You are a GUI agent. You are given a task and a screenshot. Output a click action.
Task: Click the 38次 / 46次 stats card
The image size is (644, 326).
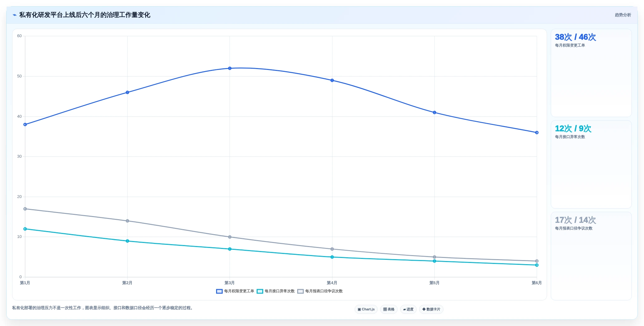[591, 73]
